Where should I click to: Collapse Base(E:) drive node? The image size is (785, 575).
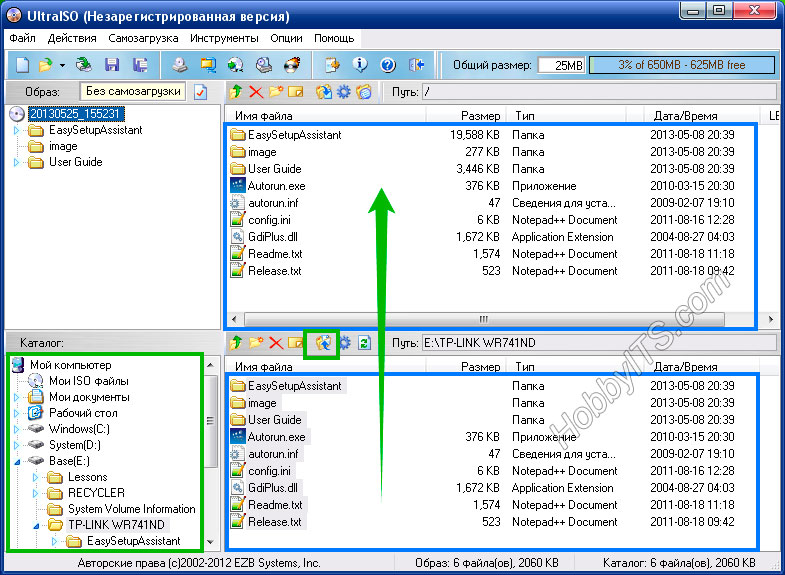pyautogui.click(x=17, y=462)
